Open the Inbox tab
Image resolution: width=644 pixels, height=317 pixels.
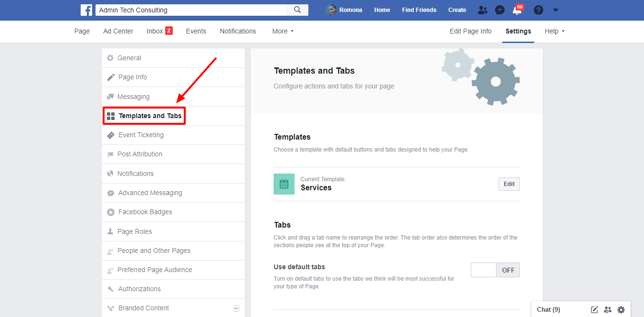coord(155,31)
